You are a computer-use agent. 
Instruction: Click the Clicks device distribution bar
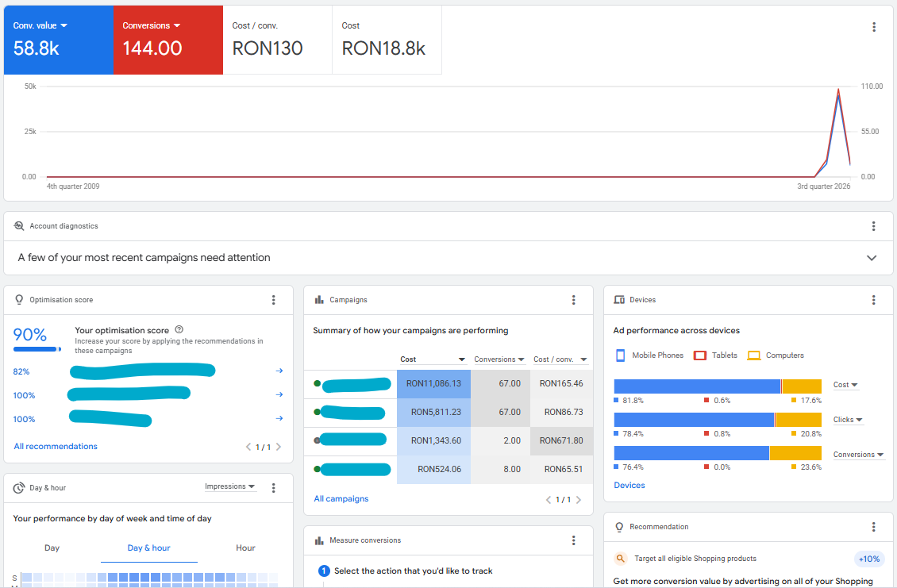718,419
